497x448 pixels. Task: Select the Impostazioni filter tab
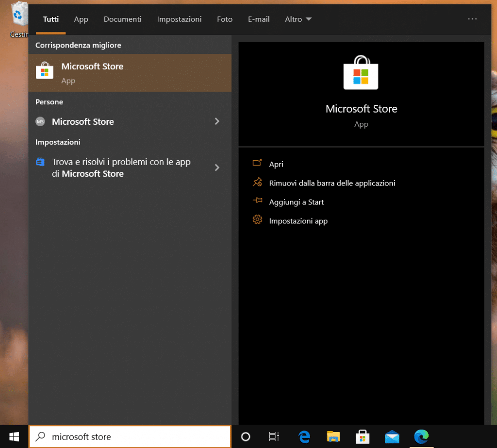click(x=179, y=19)
